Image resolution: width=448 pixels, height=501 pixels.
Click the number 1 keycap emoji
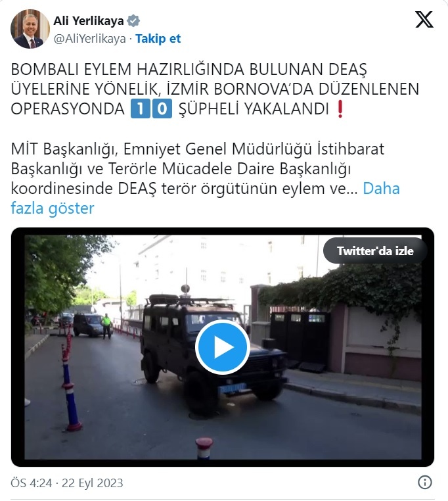[x=140, y=108]
